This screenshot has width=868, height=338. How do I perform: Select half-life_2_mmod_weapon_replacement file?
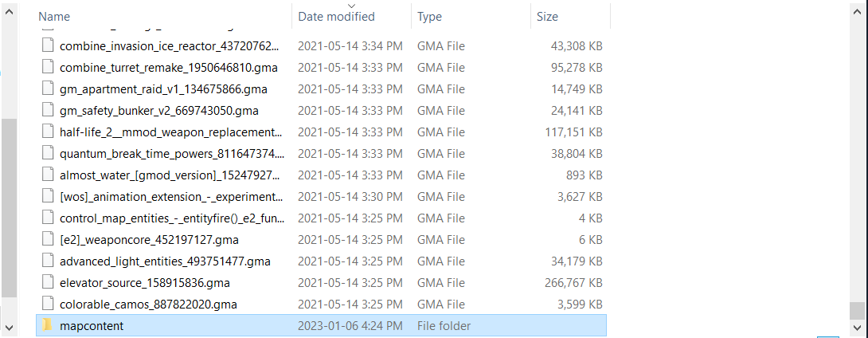(170, 132)
